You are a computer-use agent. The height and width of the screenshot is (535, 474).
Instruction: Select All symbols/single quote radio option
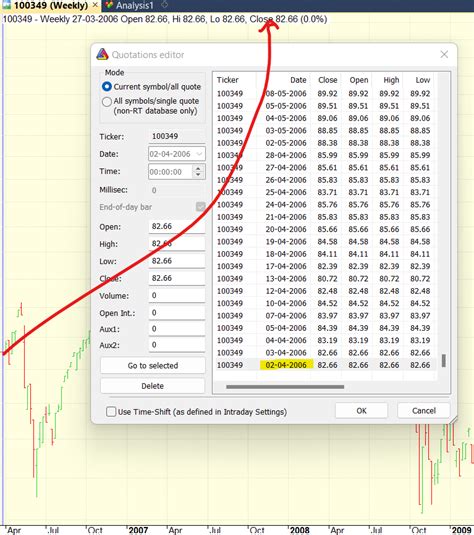coord(107,102)
